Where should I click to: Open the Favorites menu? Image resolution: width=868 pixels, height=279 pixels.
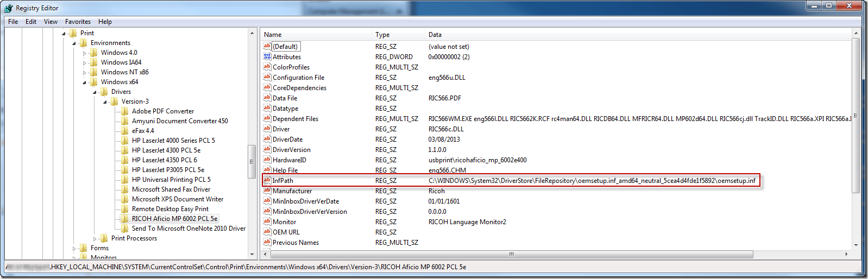click(x=78, y=22)
